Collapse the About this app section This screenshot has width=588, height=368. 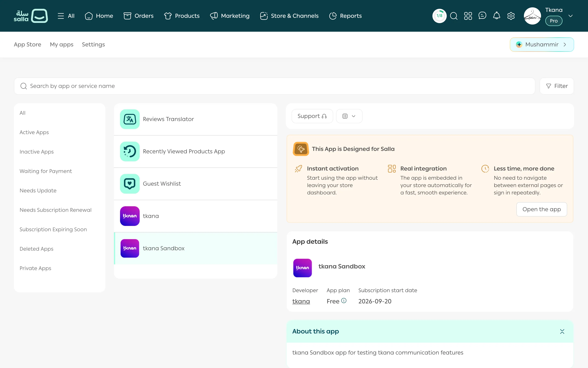tap(562, 331)
